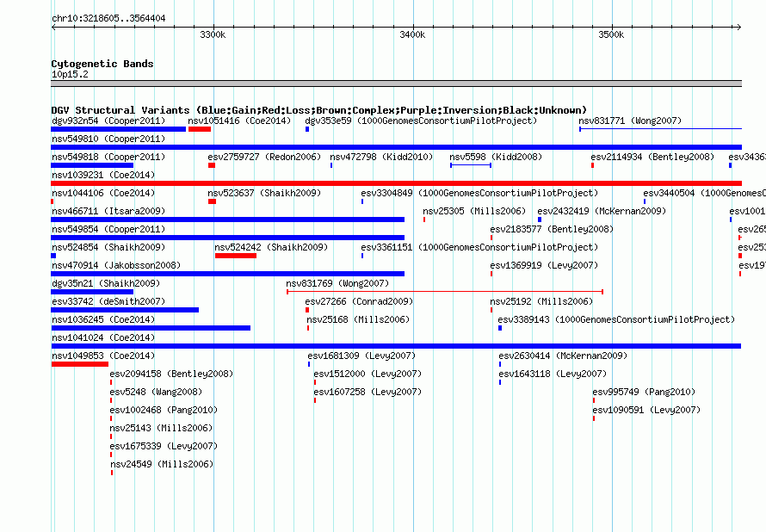Viewport: 766px width, 532px height.
Task: Open the esv27266 (Conrad2009) label
Action: [359, 301]
